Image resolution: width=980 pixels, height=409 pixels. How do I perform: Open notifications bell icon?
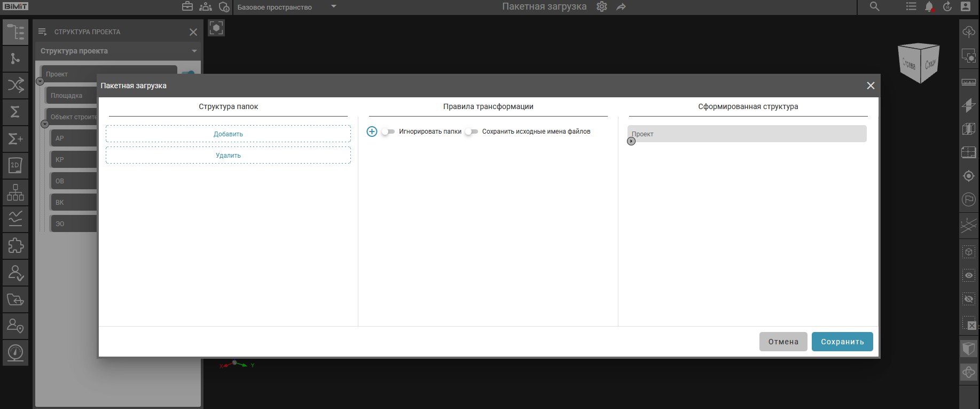(x=929, y=7)
